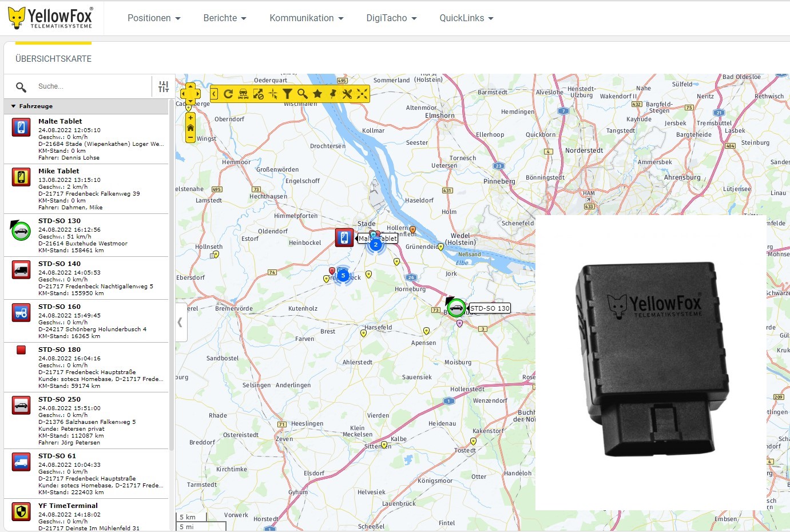
Task: Click the STD-SO 160 tractor icon
Action: (x=21, y=312)
